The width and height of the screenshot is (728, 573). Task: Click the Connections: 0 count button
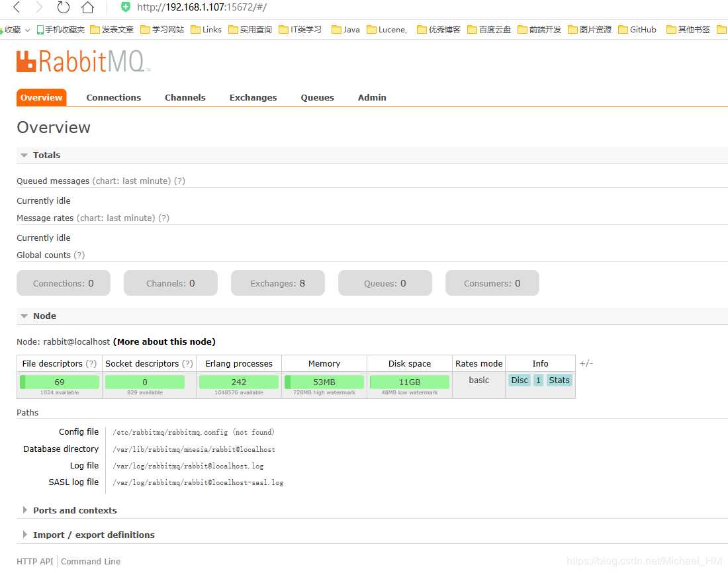click(x=64, y=283)
